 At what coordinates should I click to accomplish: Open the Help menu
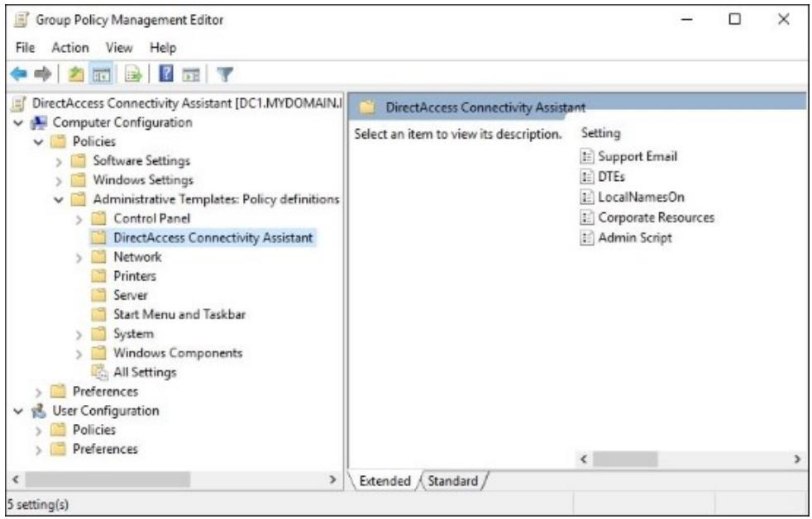point(163,48)
